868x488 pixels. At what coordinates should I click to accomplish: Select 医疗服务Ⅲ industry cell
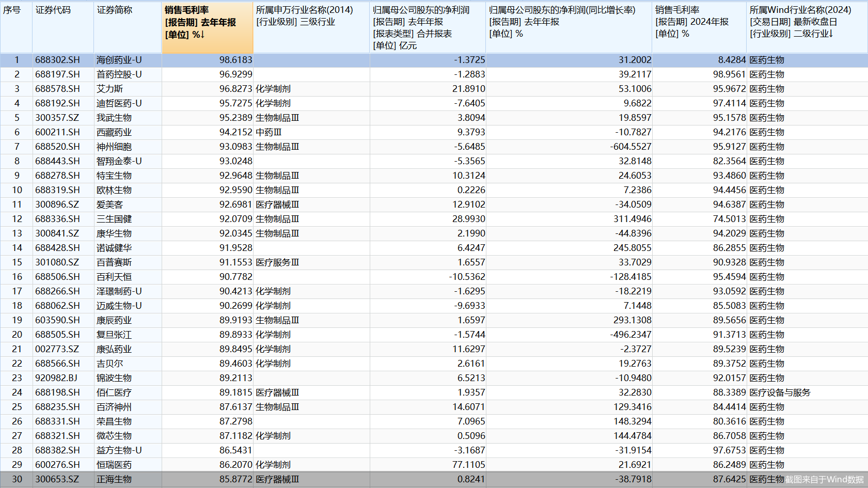click(277, 262)
